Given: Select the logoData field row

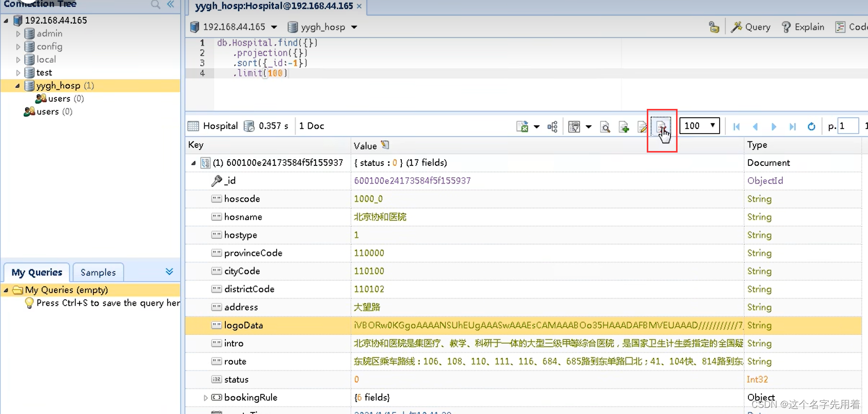Looking at the screenshot, I should (x=523, y=325).
